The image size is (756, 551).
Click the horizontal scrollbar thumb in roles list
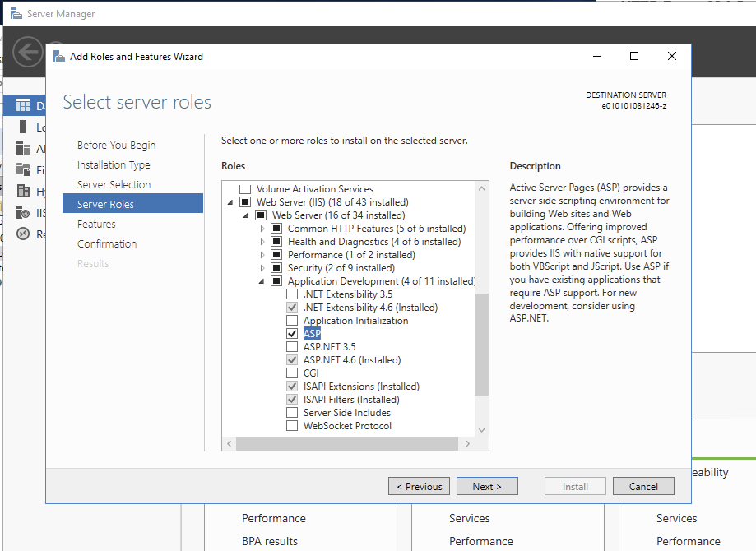346,443
